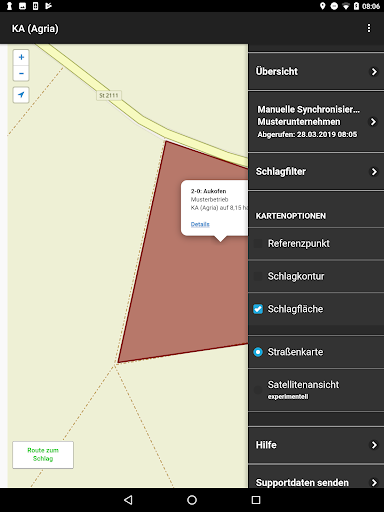
Task: Expand Übersicht via its chevron arrow
Action: click(374, 72)
